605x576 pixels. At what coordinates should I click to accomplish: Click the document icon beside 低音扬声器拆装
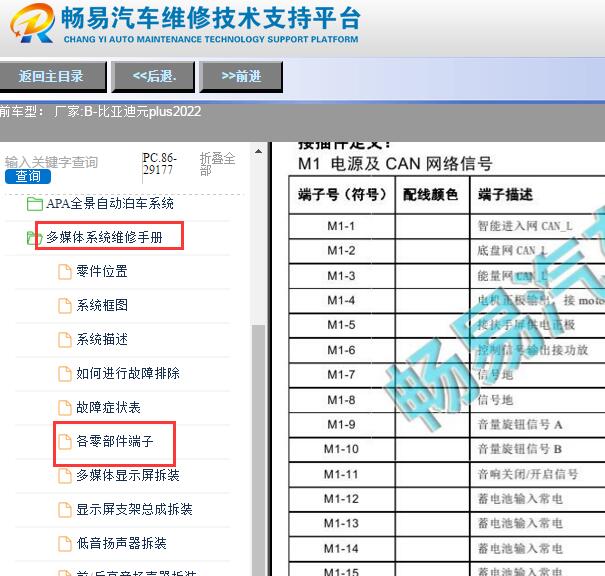click(65, 544)
